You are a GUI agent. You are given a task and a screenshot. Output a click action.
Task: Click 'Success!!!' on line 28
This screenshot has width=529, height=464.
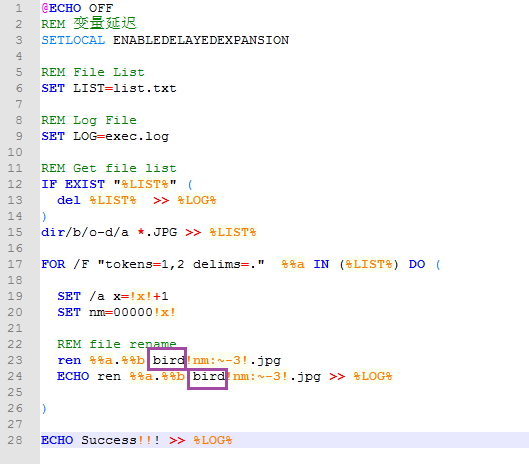(120, 440)
